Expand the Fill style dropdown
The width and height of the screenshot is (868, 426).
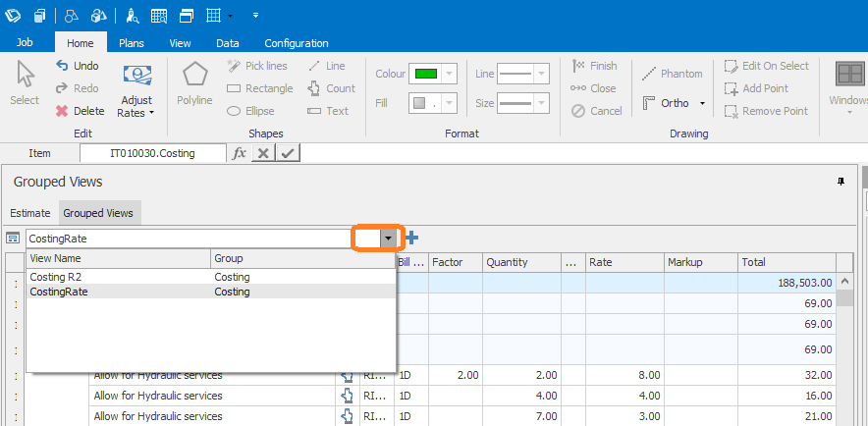450,103
